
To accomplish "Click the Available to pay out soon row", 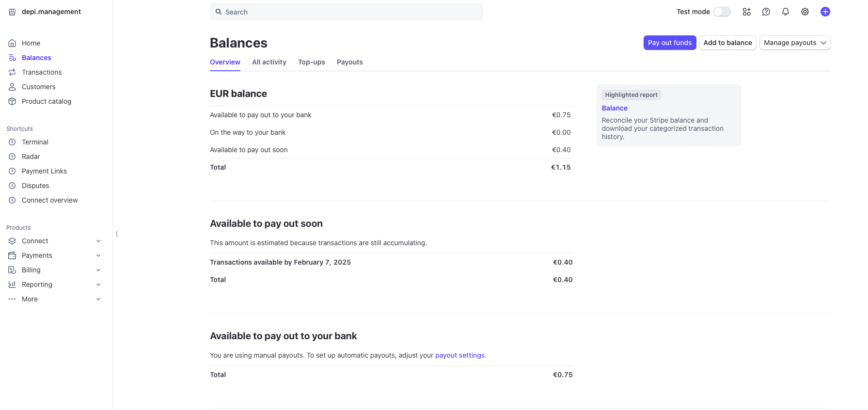I will tap(391, 150).
